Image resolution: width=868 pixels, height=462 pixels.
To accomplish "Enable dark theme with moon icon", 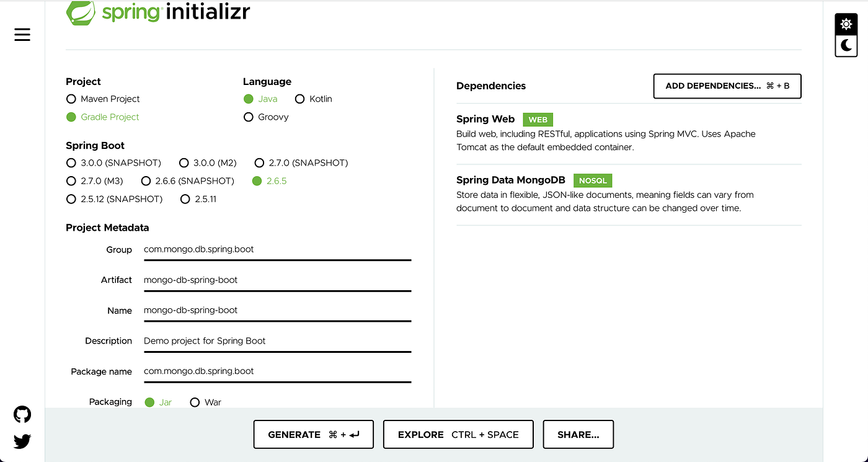I will click(846, 45).
